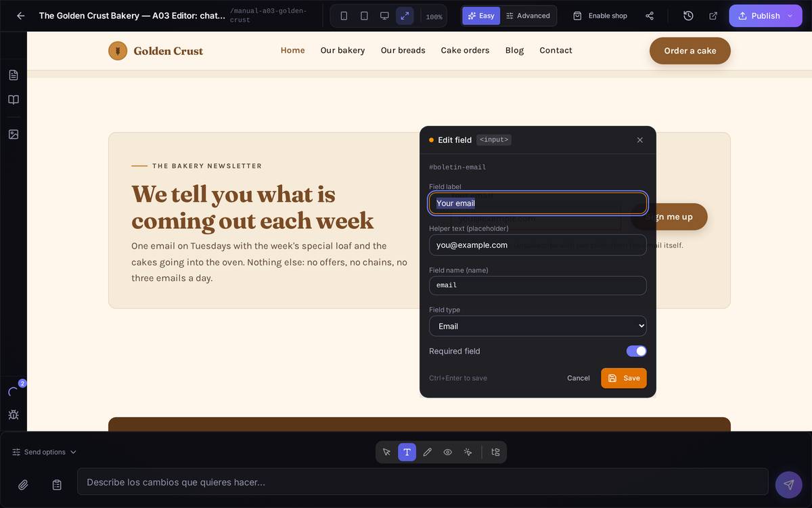Viewport: 812px width, 508px height.
Task: Open the Our breads menu item
Action: point(403,50)
